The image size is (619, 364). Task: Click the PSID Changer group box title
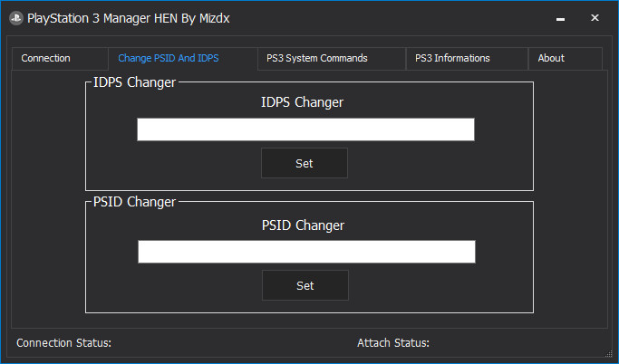coord(134,202)
